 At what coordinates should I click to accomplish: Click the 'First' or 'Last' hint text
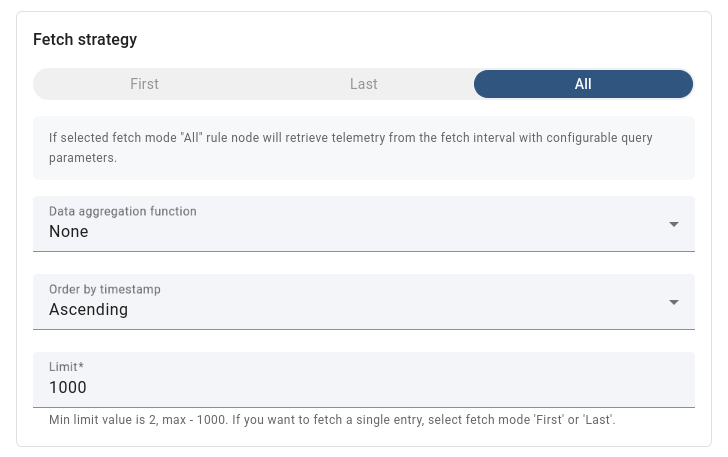click(573, 420)
